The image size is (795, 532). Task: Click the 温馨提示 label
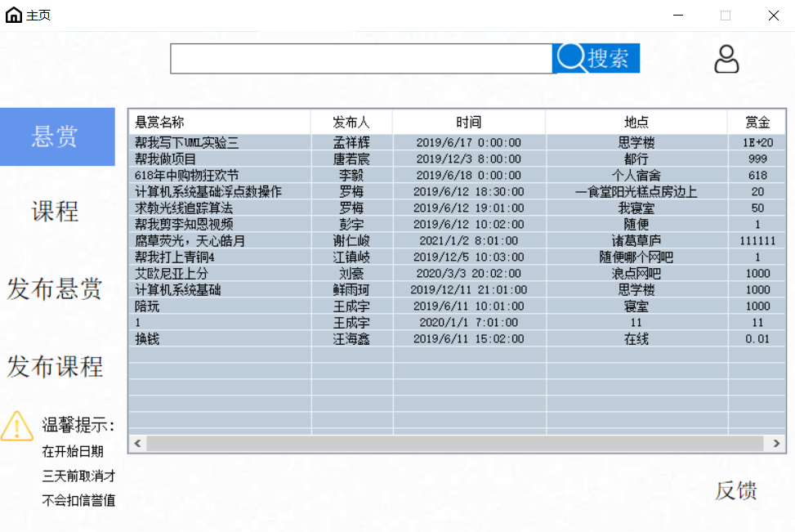[x=78, y=425]
